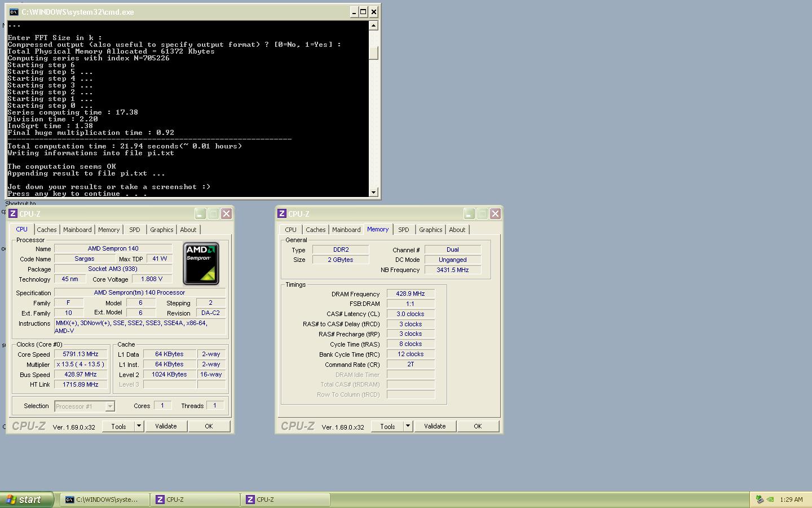The image size is (812, 508).
Task: Expand the Tools dropdown arrow in the left CPU-Z window
Action: pyautogui.click(x=139, y=426)
